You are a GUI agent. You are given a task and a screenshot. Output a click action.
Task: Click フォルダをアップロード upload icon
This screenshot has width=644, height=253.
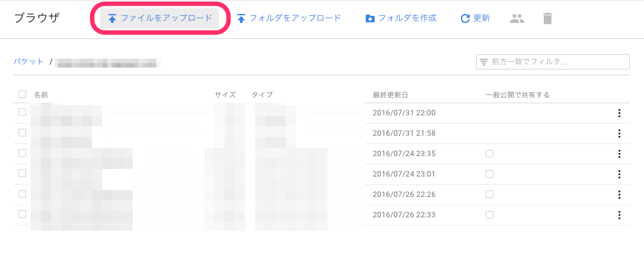point(241,19)
